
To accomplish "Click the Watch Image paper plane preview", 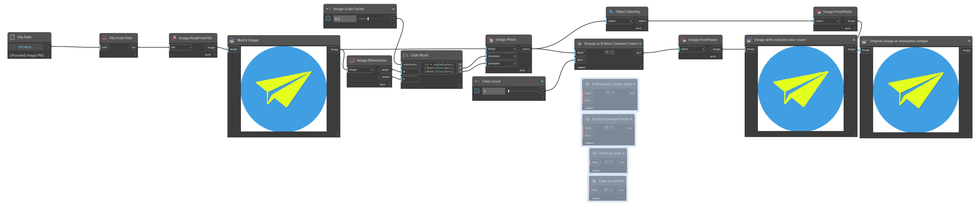I will 283,89.
